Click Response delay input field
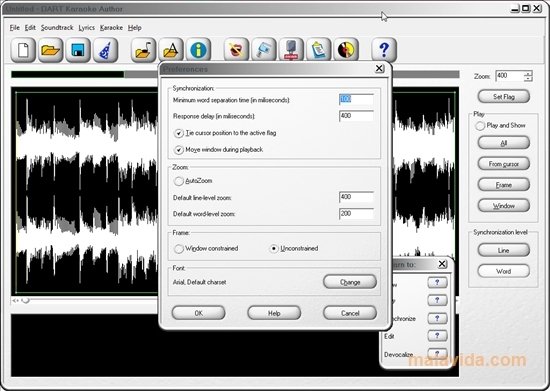 pos(356,116)
